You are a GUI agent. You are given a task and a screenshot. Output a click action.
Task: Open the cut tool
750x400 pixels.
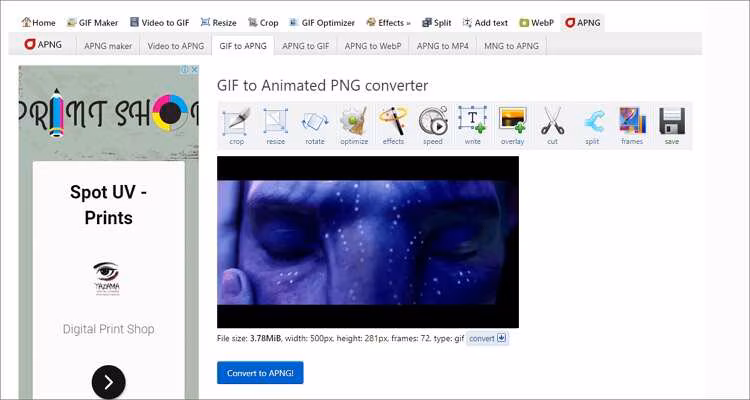pos(552,125)
